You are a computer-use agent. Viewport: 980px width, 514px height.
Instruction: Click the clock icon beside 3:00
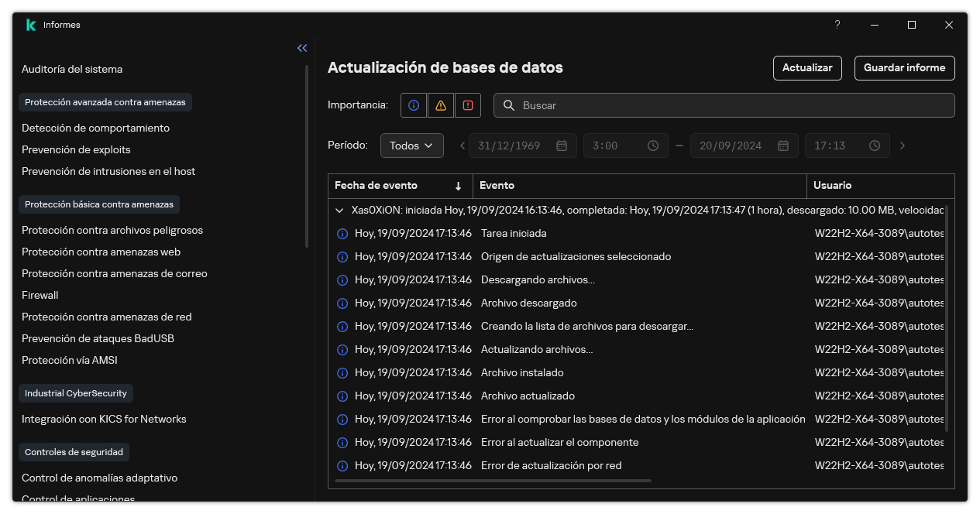point(652,145)
